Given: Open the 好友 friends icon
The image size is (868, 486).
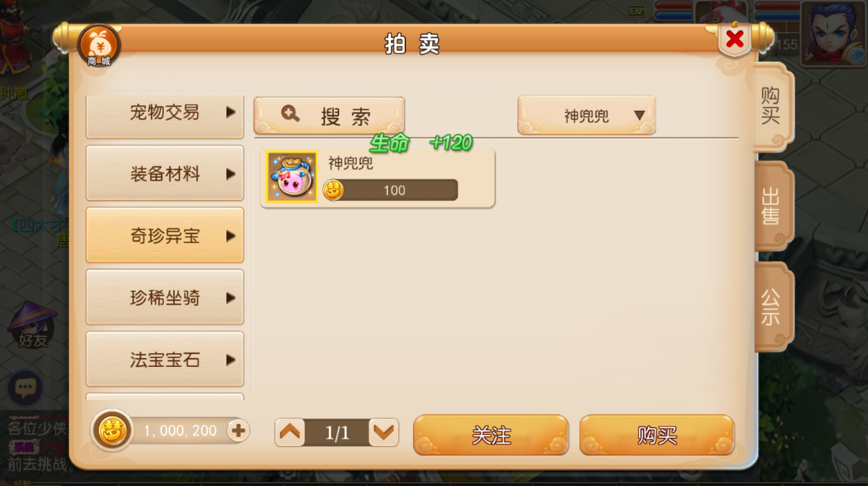Looking at the screenshot, I should click(32, 324).
